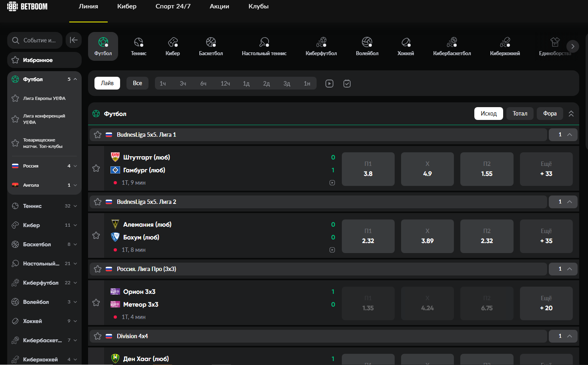Open the Линия top menu
This screenshot has width=588, height=365.
[88, 6]
